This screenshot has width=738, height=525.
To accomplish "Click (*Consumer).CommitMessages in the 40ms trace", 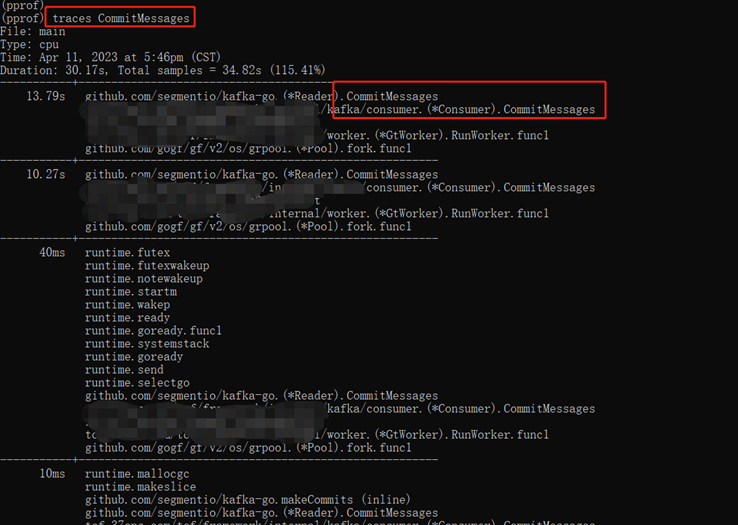I will click(461, 409).
